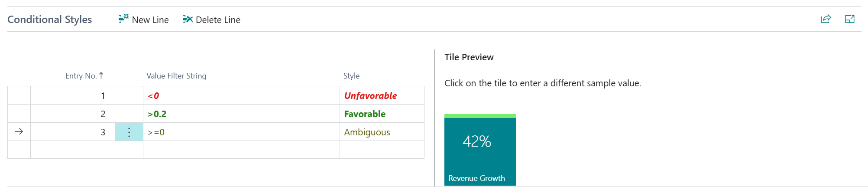
Task: Edit the ">0.2" value filter cell
Action: pyautogui.click(x=241, y=114)
